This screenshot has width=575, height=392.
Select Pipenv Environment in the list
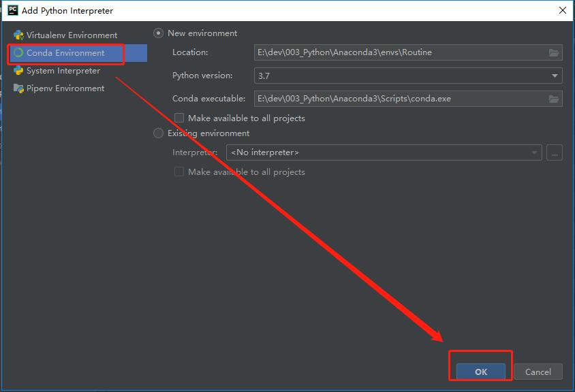[65, 88]
